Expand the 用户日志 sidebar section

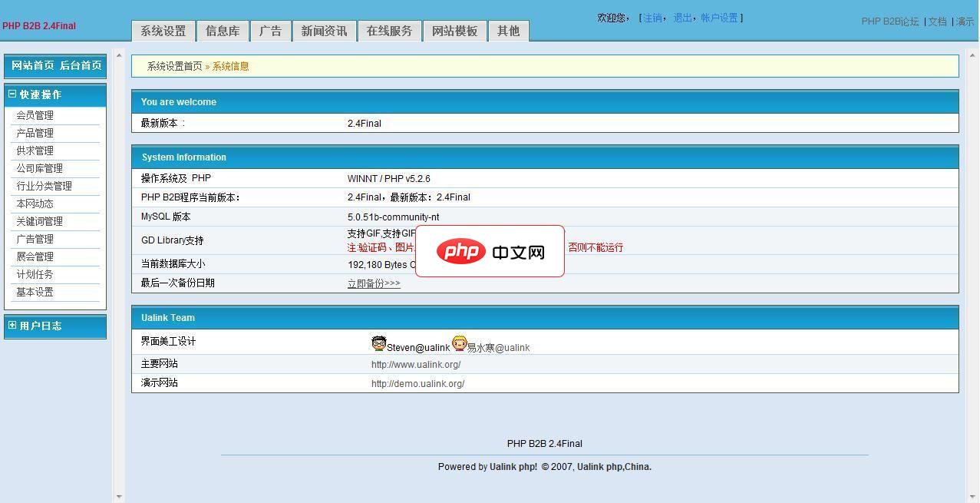pyautogui.click(x=12, y=326)
